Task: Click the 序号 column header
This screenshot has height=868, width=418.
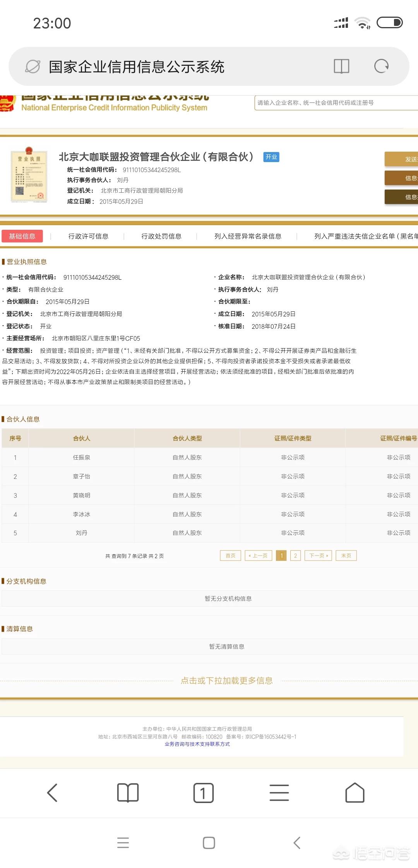Action: tap(15, 438)
